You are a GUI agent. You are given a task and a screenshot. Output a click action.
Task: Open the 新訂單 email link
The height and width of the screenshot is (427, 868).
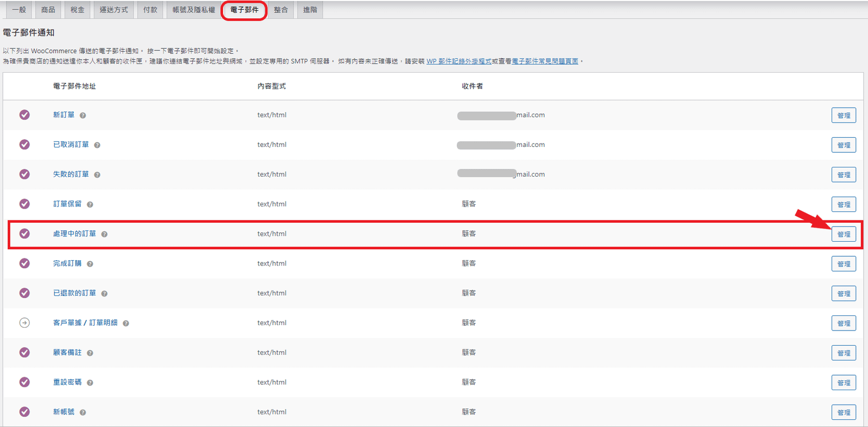tap(63, 115)
